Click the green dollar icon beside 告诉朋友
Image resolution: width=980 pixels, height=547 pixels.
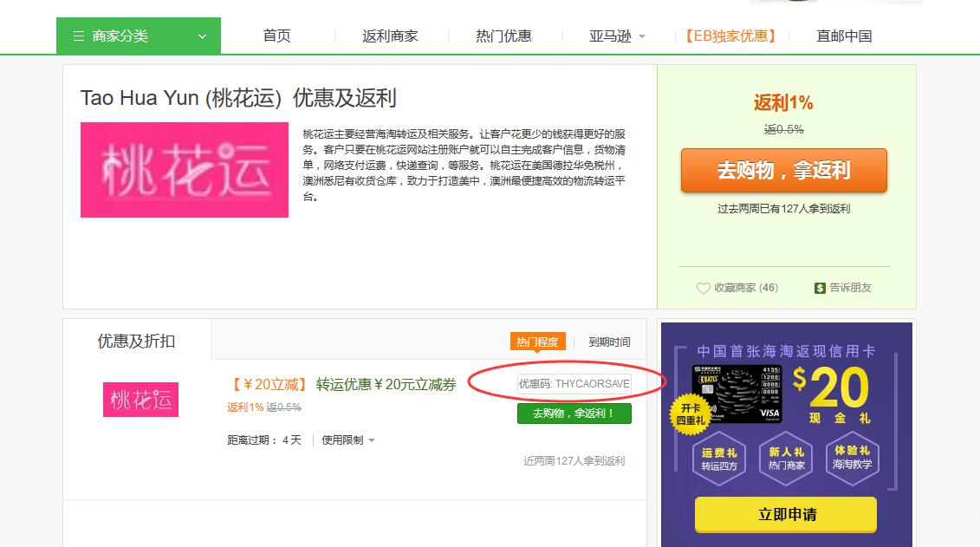(x=820, y=288)
